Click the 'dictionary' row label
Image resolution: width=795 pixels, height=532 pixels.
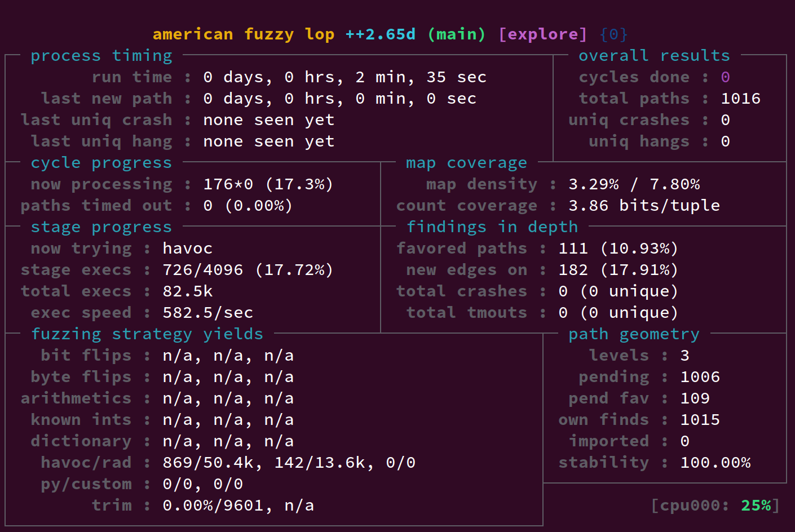point(81,441)
